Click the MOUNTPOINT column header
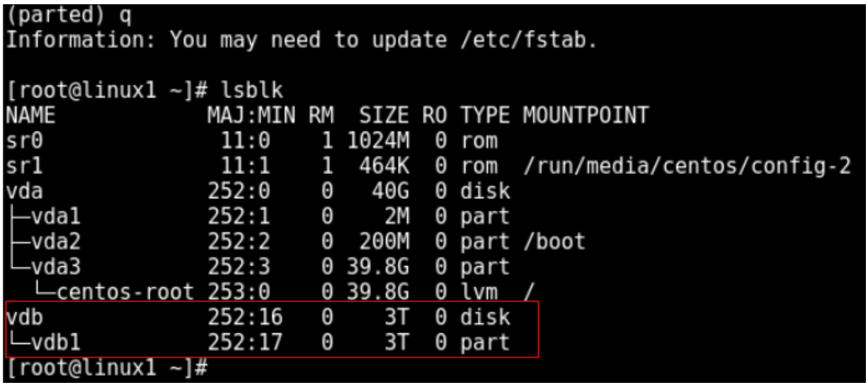This screenshot has height=385, width=868. (x=586, y=115)
